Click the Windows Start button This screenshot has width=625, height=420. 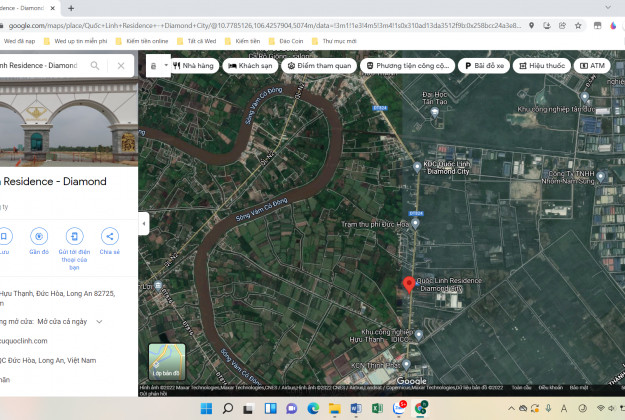[205, 408]
